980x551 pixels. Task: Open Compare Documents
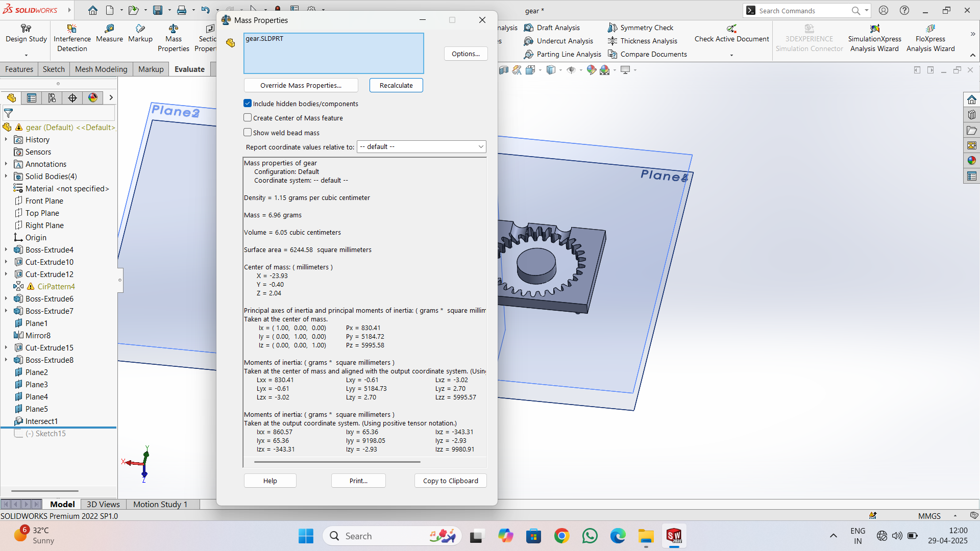(648, 54)
